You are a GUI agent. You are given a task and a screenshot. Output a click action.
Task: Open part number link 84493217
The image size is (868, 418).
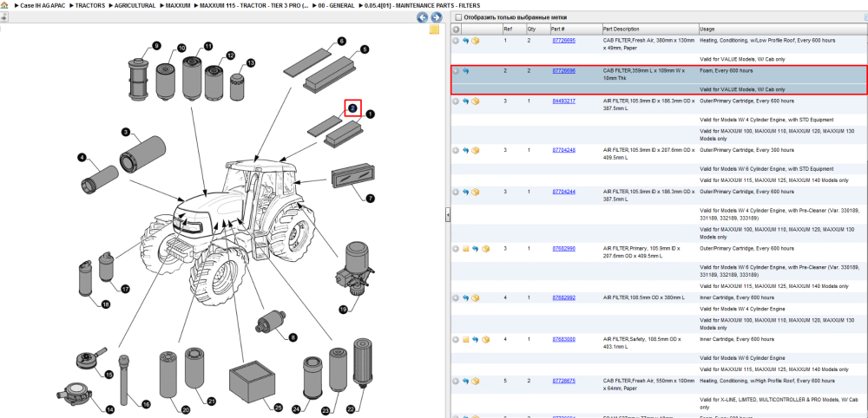coord(563,101)
